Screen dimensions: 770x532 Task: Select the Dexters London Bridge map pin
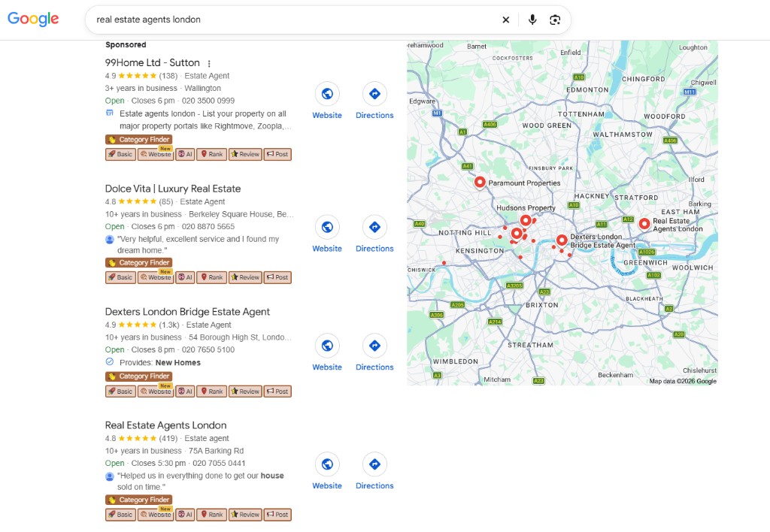tap(562, 240)
